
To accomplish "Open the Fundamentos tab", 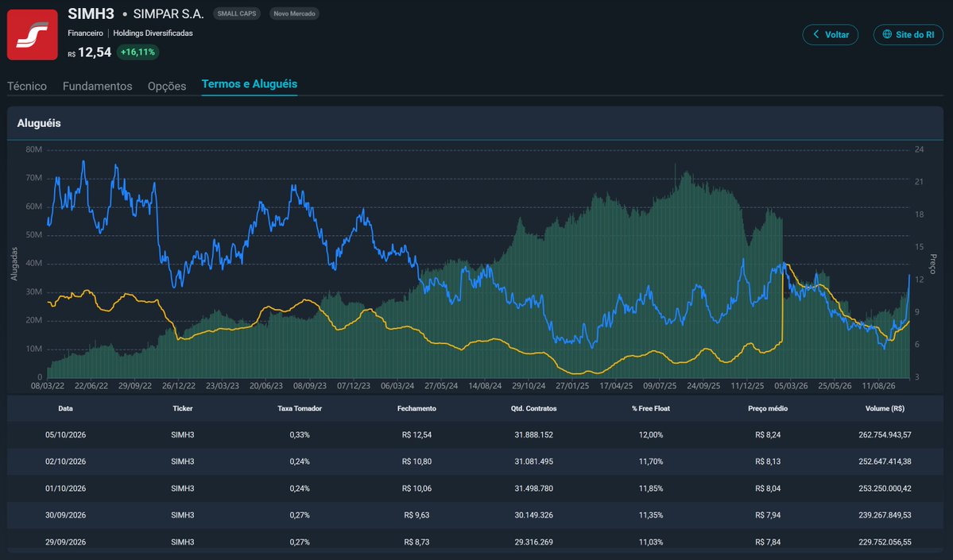I will (97, 87).
